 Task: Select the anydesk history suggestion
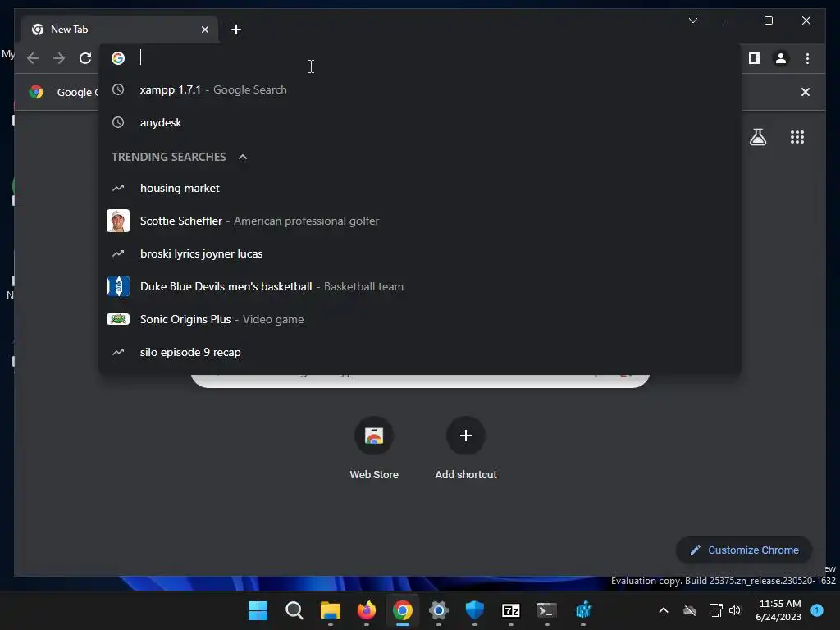(x=420, y=123)
